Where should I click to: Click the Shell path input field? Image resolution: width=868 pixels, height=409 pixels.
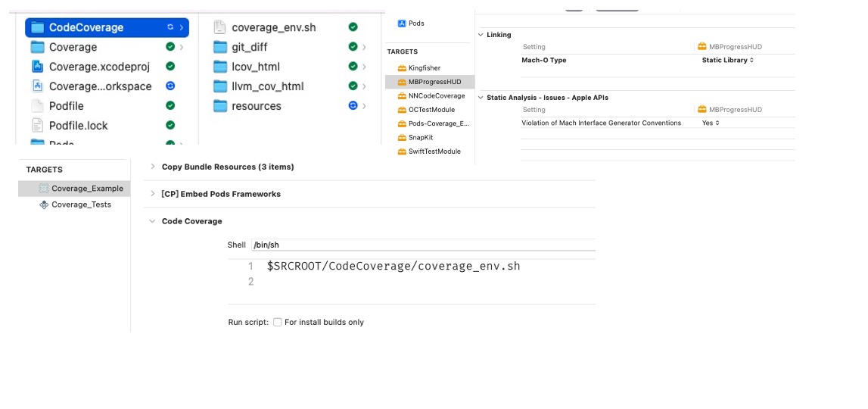pyautogui.click(x=423, y=245)
